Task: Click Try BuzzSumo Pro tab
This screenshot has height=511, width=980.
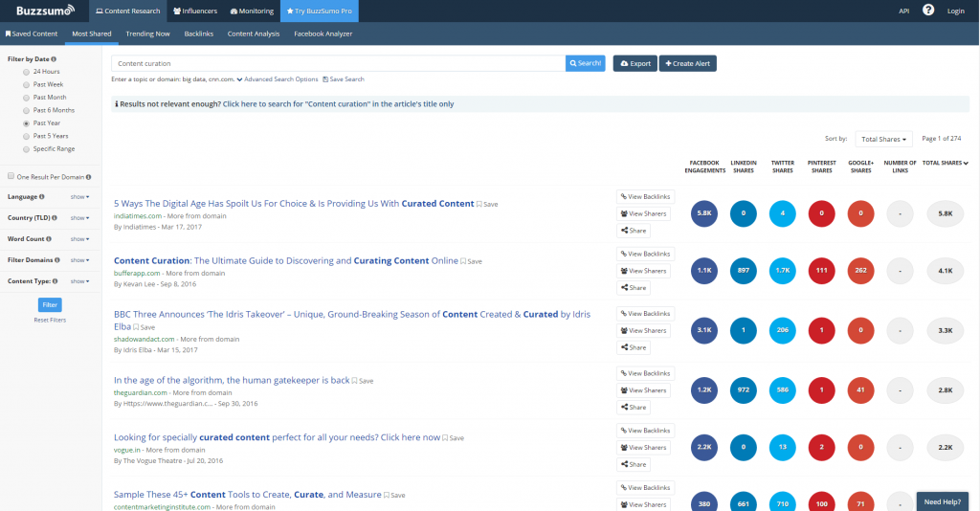Action: [x=320, y=11]
